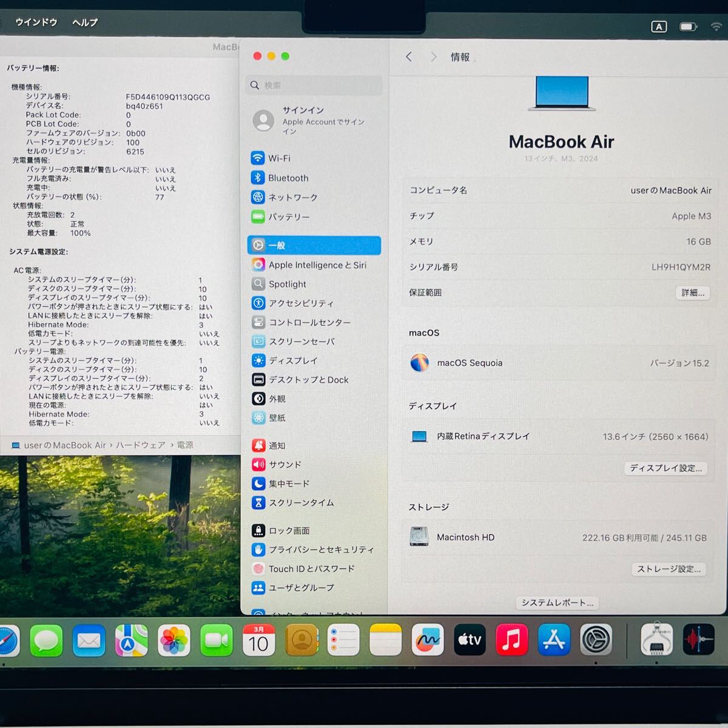The height and width of the screenshot is (728, 728).
Task: Launch Contacts from the Dock
Action: click(x=302, y=640)
